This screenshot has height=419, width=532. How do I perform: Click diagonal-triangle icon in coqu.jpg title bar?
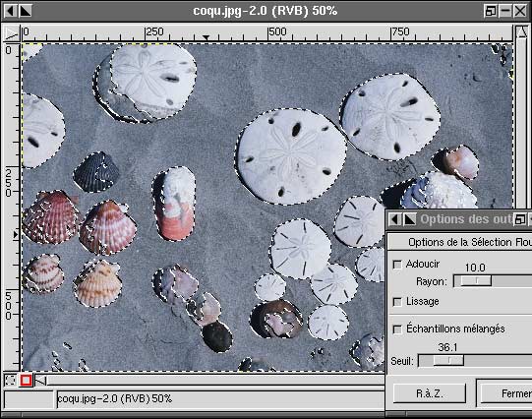click(x=26, y=11)
